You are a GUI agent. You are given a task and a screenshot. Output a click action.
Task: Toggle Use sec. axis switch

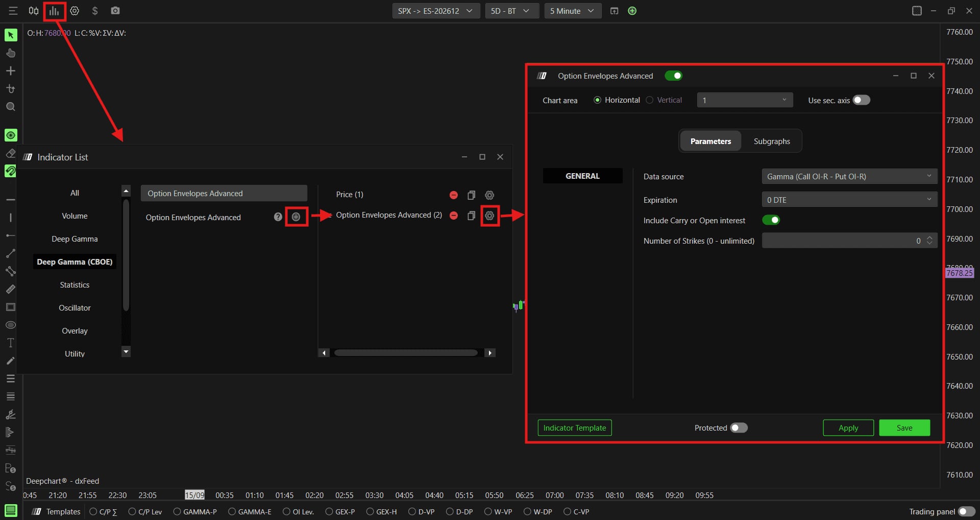[862, 100]
